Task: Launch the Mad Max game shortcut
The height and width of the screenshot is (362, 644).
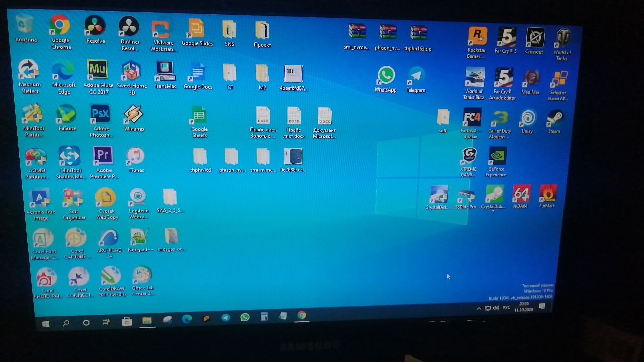Action: pos(531,82)
